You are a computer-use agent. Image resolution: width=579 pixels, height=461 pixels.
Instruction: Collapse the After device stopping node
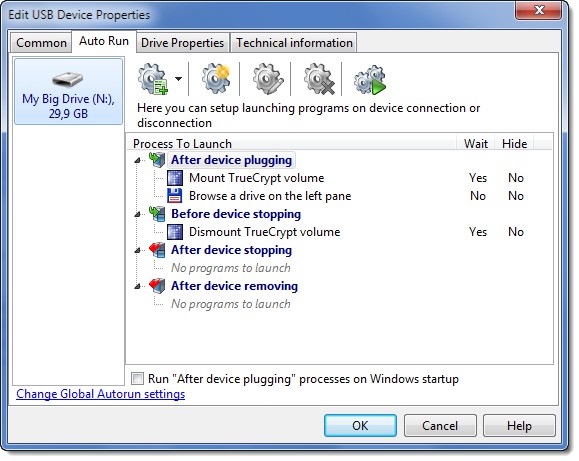pyautogui.click(x=137, y=250)
